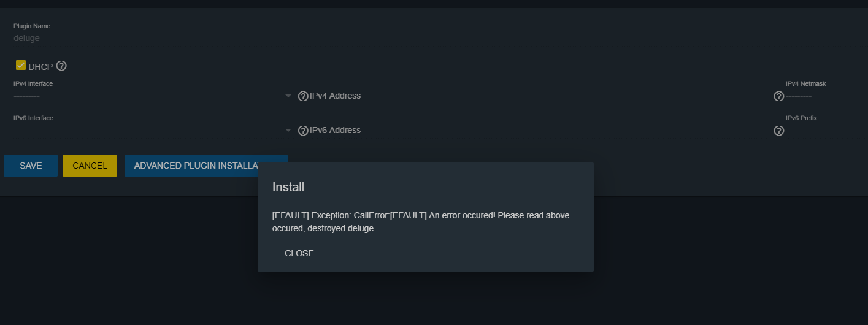Click the Install dialog title
868x325 pixels.
point(288,187)
